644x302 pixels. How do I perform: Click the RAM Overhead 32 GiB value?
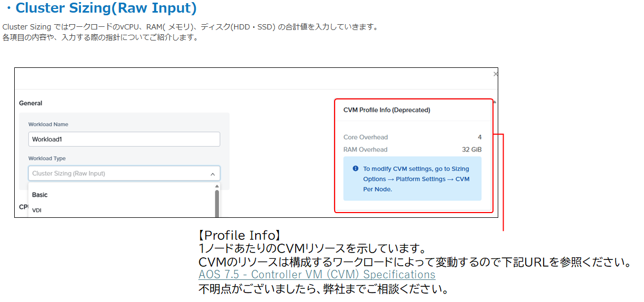[471, 149]
